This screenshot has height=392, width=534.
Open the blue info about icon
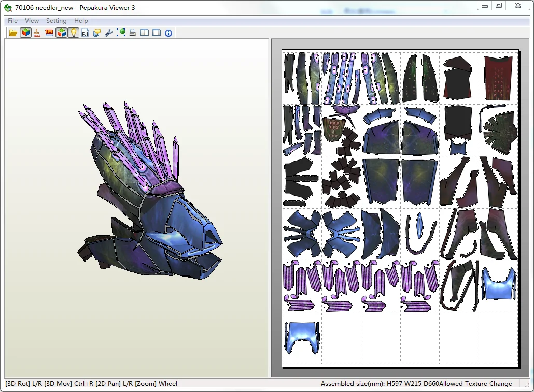[x=168, y=33]
